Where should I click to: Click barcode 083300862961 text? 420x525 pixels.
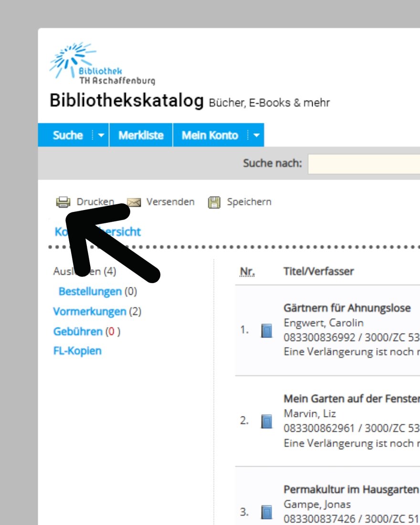pyautogui.click(x=319, y=428)
